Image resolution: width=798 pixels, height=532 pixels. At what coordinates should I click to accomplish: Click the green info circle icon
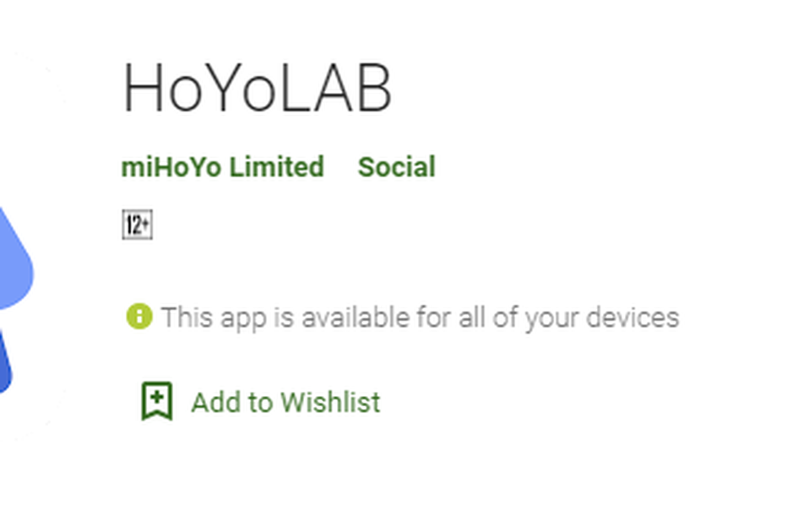pyautogui.click(x=139, y=316)
